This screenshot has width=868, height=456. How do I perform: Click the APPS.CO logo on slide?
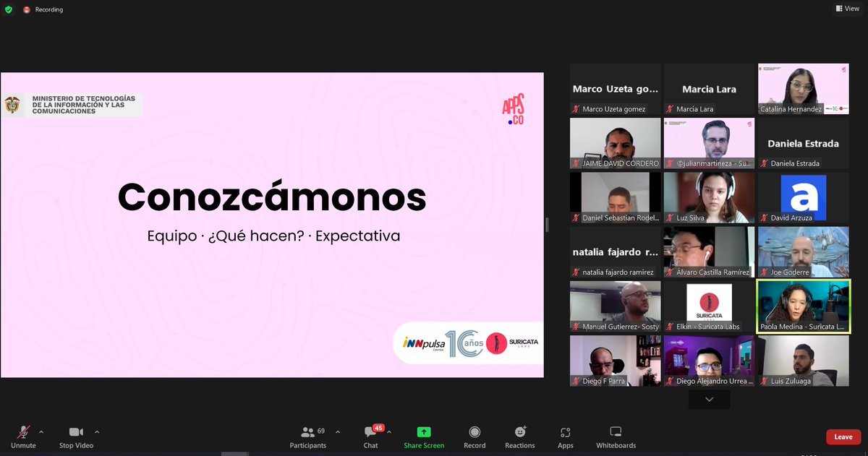513,110
